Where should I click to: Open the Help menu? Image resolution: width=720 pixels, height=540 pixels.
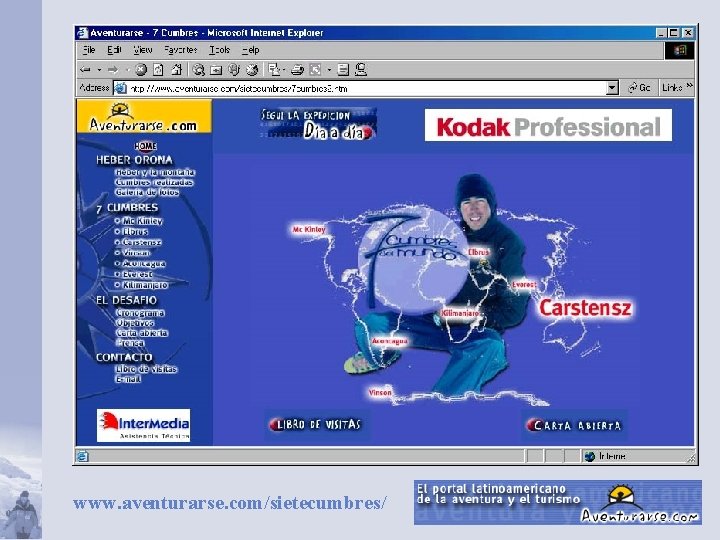click(251, 50)
